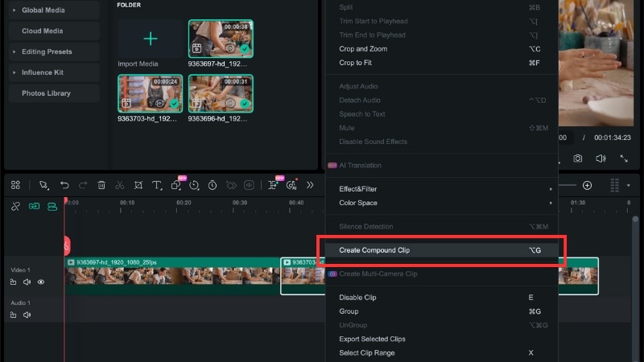Image resolution: width=644 pixels, height=362 pixels.
Task: Click the red playhead handle
Action: (x=67, y=245)
